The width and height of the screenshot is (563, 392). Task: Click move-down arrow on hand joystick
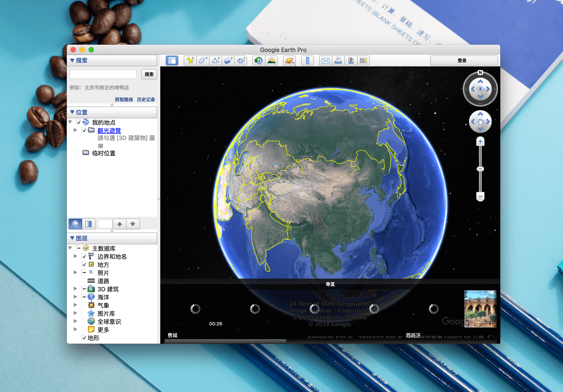(x=480, y=129)
